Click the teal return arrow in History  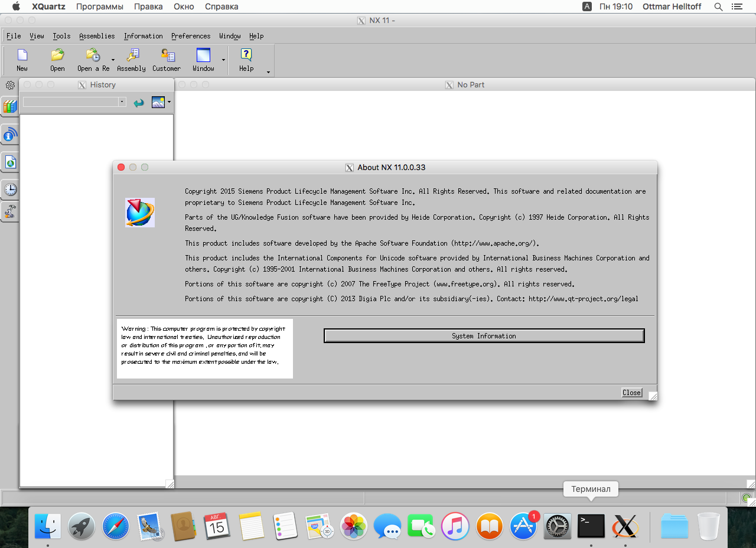click(x=138, y=102)
